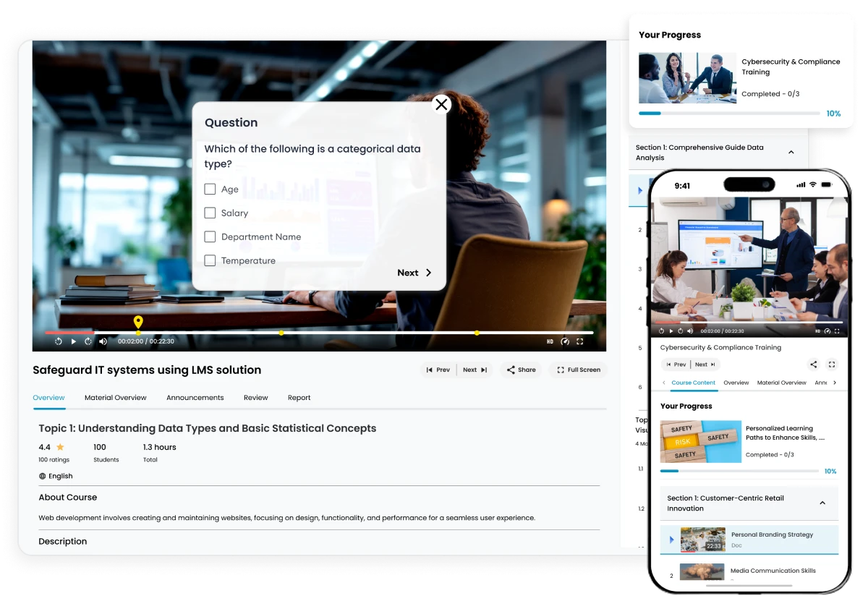The width and height of the screenshot is (868, 609).
Task: Click HD quality icon in main video
Action: (550, 341)
